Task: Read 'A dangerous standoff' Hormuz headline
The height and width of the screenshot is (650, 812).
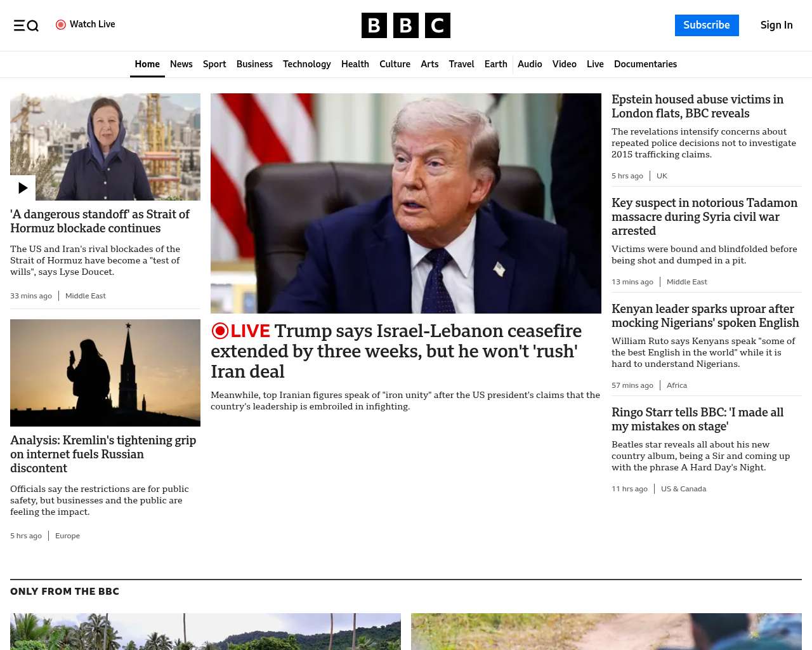Action: click(x=100, y=222)
